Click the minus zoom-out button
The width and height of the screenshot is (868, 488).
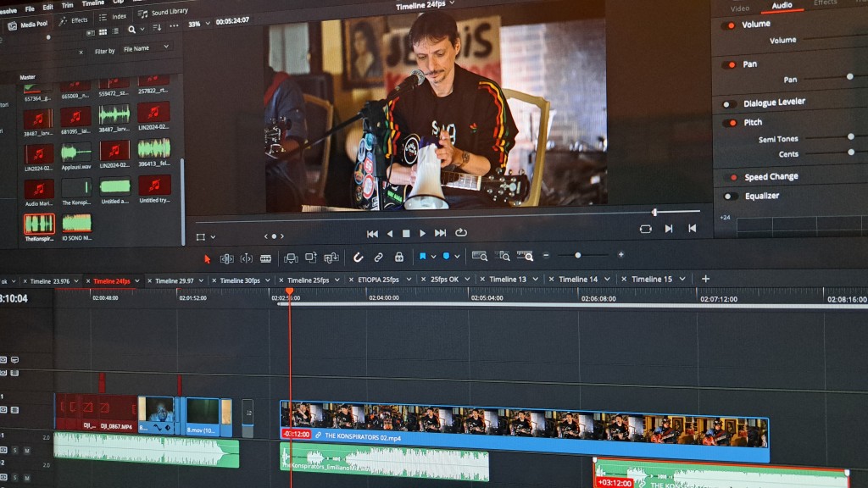click(x=546, y=255)
